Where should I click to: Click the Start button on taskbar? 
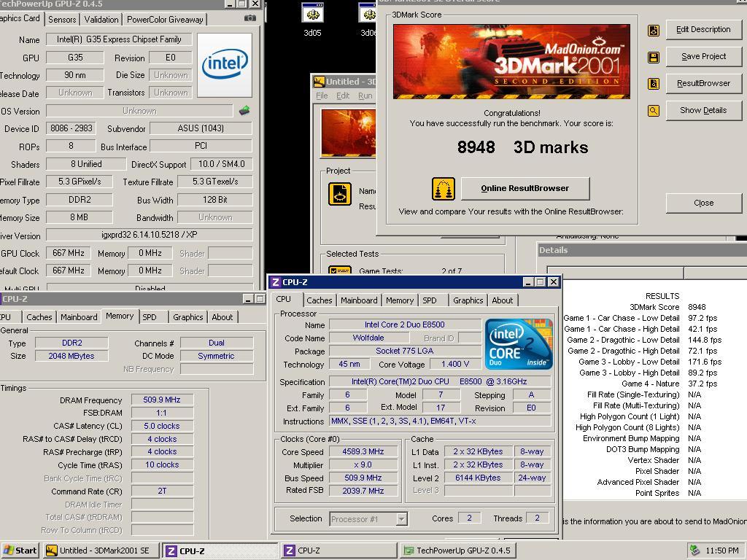pyautogui.click(x=20, y=551)
